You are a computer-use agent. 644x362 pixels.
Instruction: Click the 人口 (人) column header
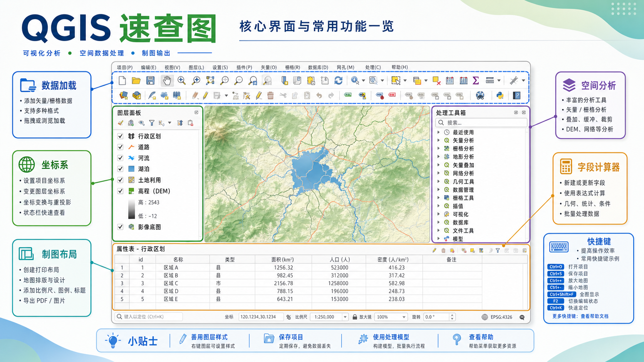(x=340, y=260)
